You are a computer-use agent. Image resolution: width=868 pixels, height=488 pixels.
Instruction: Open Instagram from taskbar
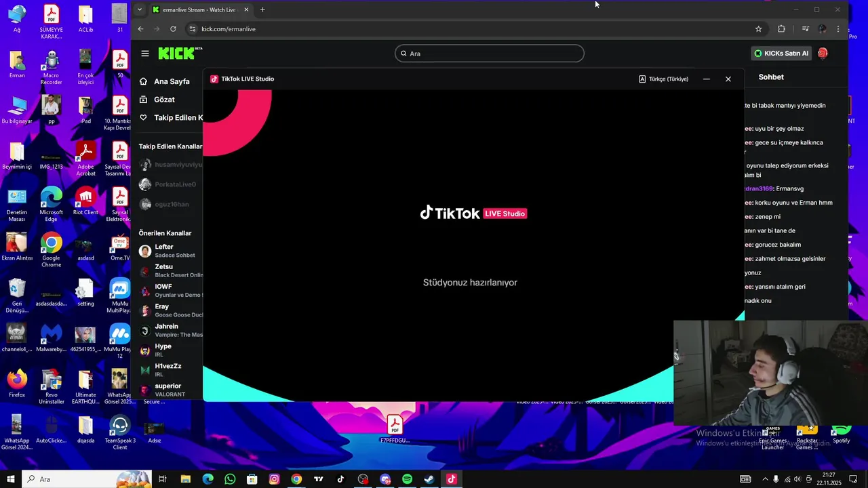(x=274, y=479)
